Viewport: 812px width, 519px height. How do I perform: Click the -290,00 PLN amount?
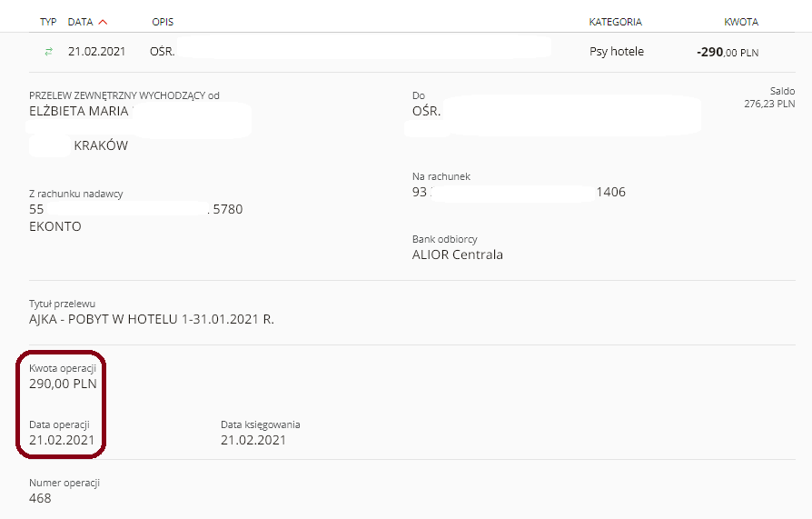tap(728, 52)
